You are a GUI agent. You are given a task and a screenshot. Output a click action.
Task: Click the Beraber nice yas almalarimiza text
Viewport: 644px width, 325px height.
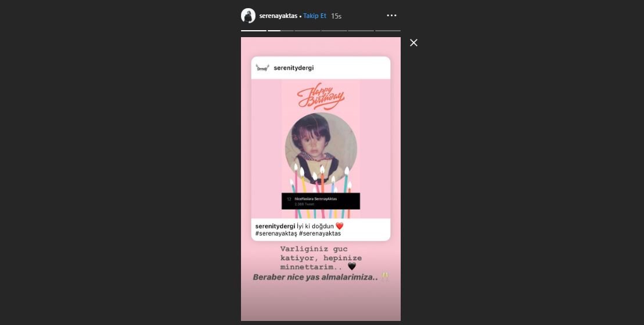315,277
